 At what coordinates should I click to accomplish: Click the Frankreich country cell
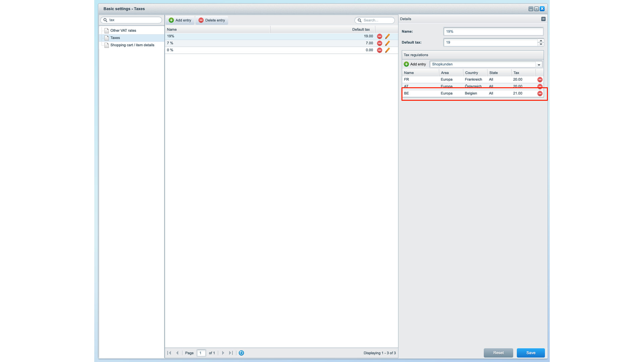coord(473,80)
